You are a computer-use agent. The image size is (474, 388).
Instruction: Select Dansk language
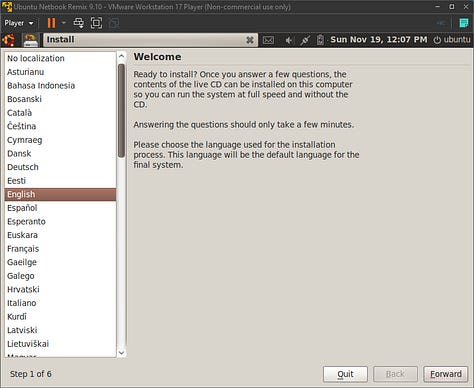[x=60, y=154]
